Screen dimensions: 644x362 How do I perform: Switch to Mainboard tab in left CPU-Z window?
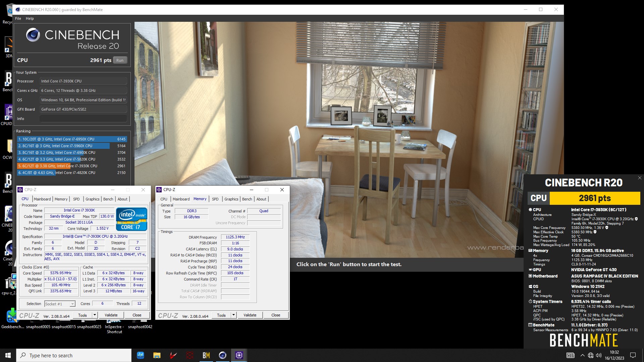(42, 199)
